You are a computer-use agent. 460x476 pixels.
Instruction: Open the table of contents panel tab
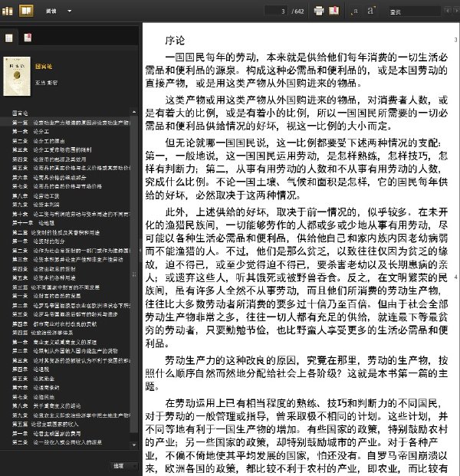[8, 38]
